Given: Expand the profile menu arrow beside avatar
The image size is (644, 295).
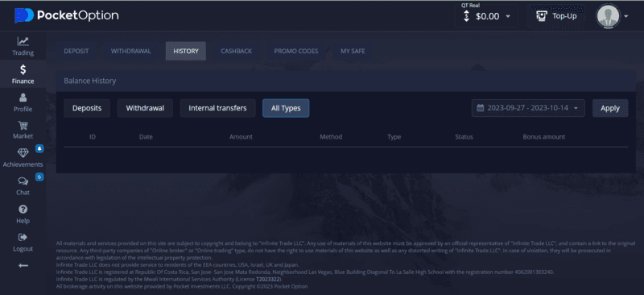Looking at the screenshot, I should (x=626, y=16).
